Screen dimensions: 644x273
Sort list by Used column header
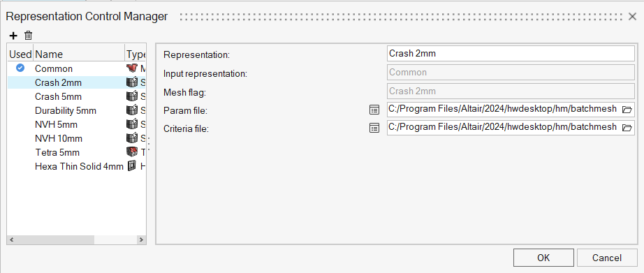pos(20,54)
